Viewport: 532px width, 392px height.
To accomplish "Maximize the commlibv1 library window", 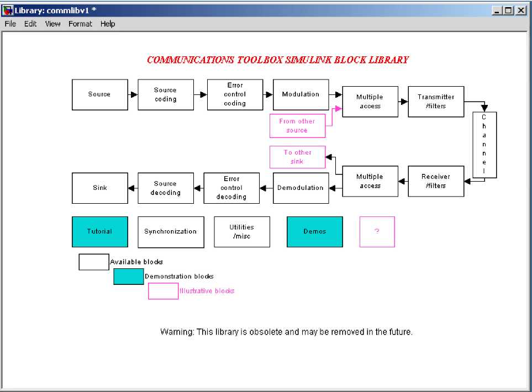I will click(x=509, y=10).
